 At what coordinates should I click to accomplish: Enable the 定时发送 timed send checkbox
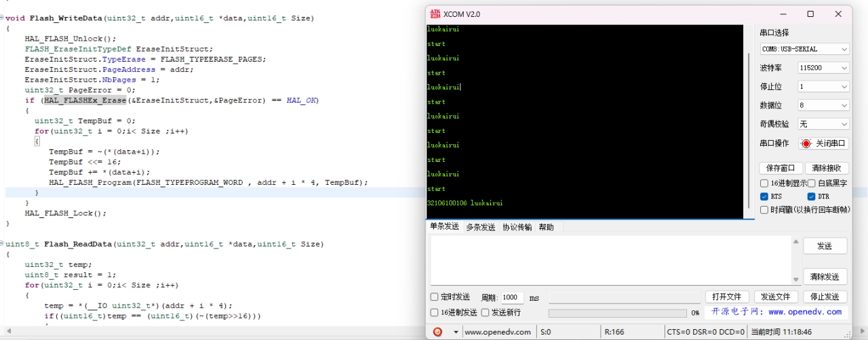point(435,297)
